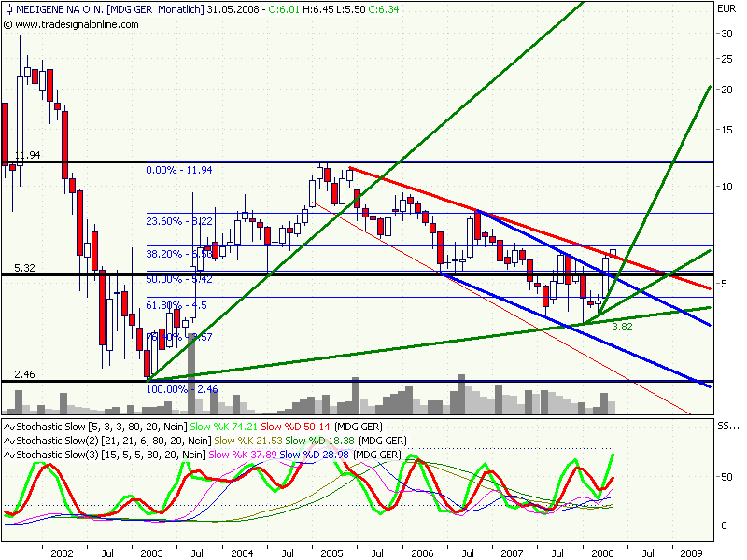Click the Slow %D 50.14 reading
Viewport: 747px width, 560px height.
[x=295, y=427]
